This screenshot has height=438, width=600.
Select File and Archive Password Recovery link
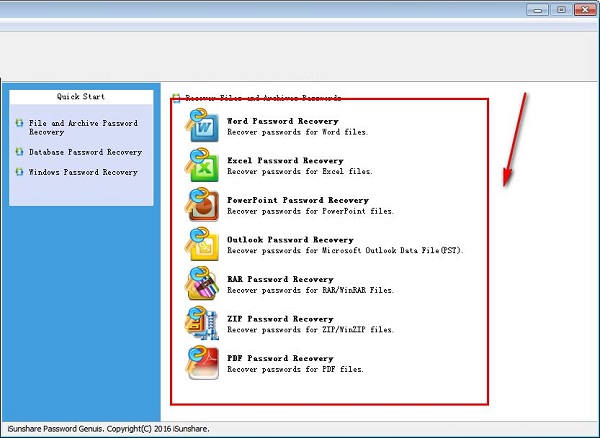(x=83, y=128)
